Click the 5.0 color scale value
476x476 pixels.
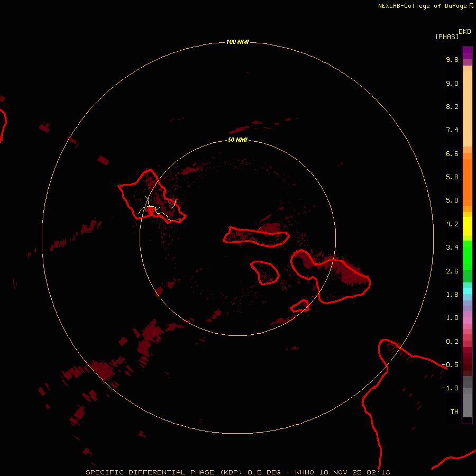(x=452, y=200)
